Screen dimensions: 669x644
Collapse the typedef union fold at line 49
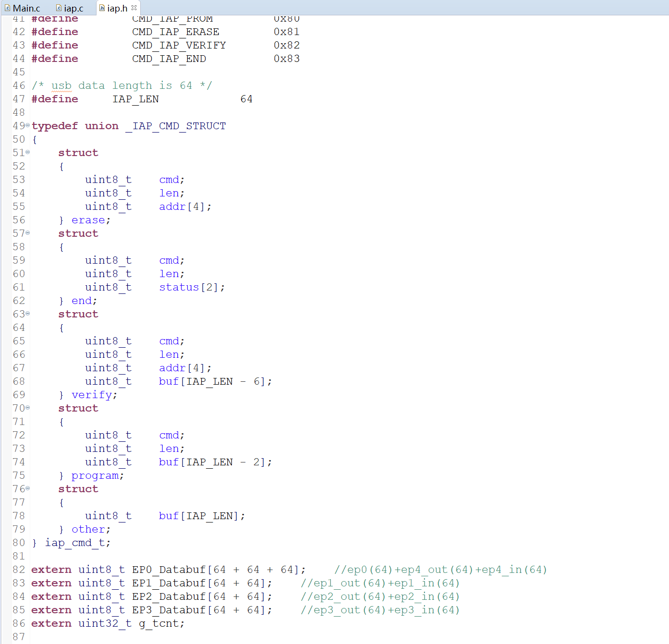tap(27, 125)
